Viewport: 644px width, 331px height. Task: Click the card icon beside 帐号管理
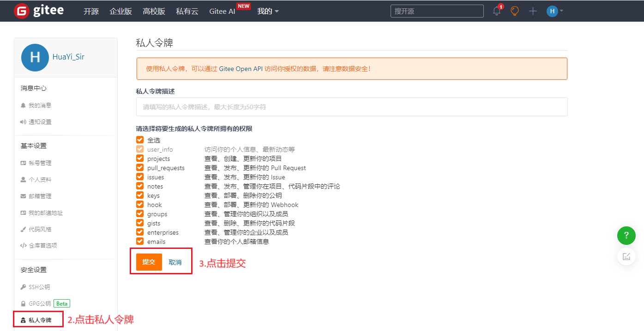[x=24, y=163]
